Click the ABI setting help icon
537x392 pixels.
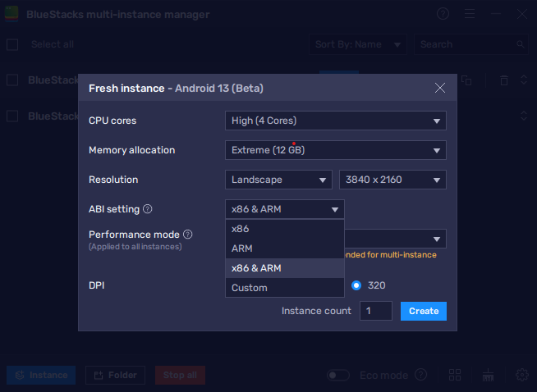pyautogui.click(x=148, y=209)
